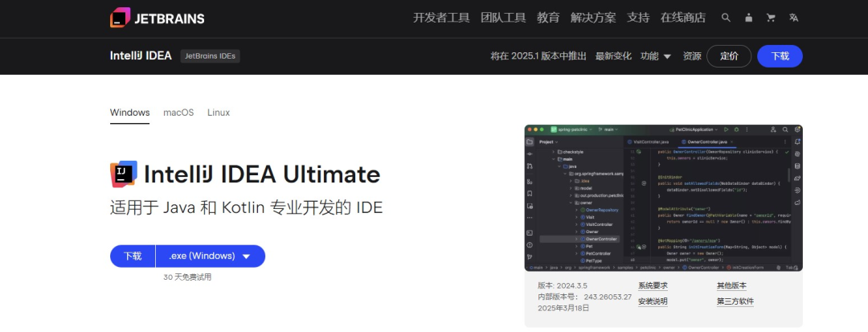Click the 30 天免费试用 text
Image resolution: width=868 pixels, height=332 pixels.
click(187, 277)
